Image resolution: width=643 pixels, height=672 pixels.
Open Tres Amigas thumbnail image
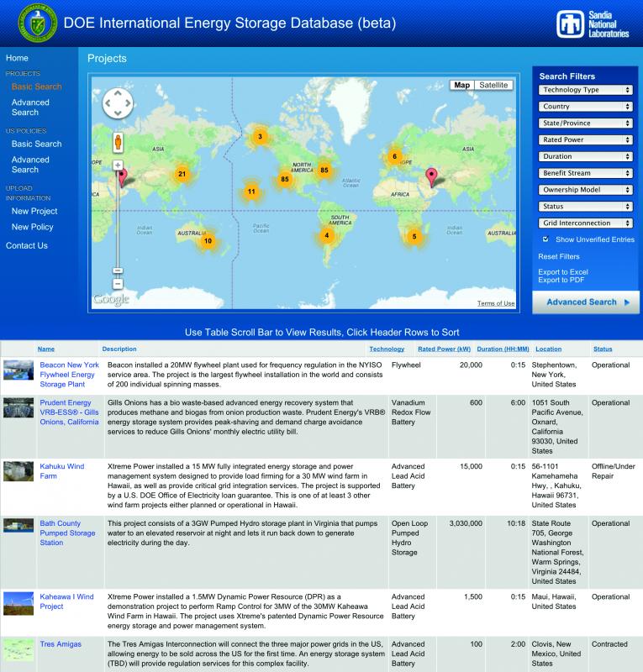[x=18, y=650]
